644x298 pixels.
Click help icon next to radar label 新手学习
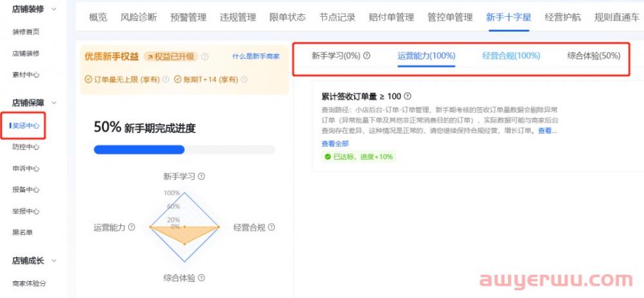pyautogui.click(x=202, y=176)
